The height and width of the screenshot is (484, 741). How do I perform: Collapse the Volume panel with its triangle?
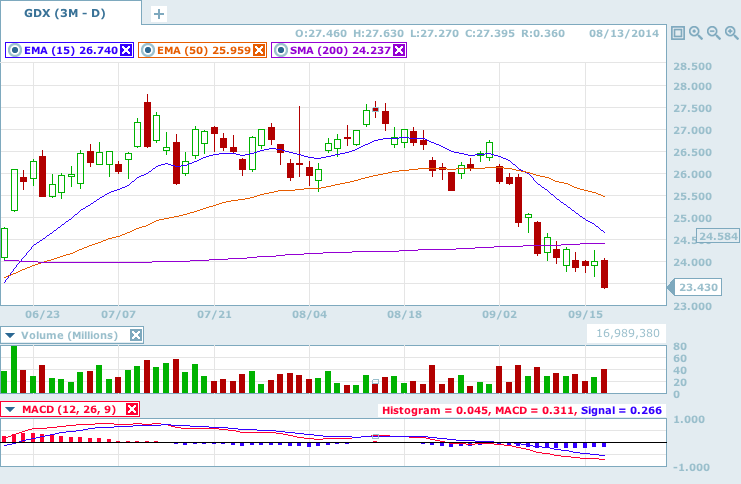pyautogui.click(x=9, y=335)
